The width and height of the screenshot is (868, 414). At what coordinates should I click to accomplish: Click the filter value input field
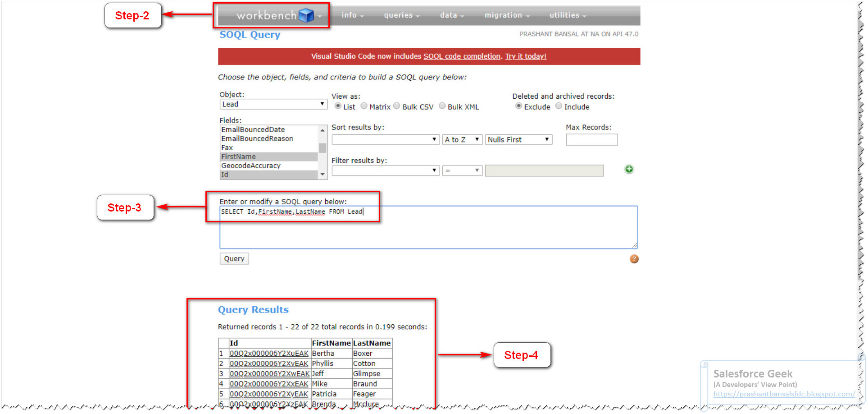pyautogui.click(x=544, y=170)
